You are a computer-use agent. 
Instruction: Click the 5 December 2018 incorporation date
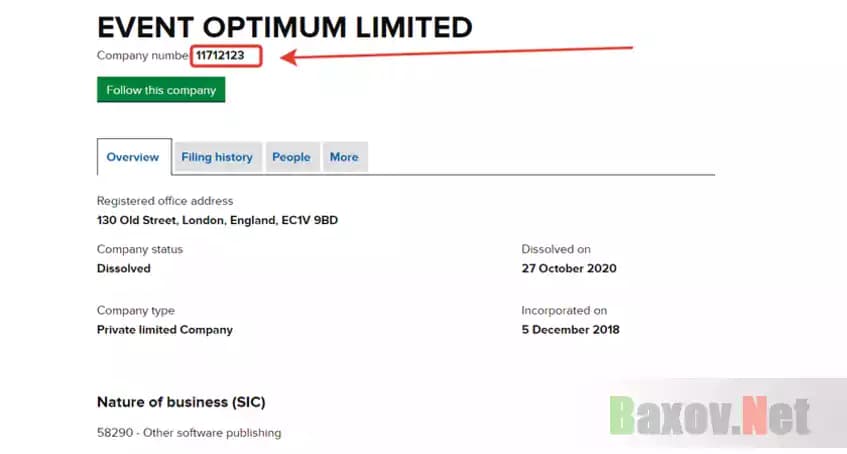[570, 330]
